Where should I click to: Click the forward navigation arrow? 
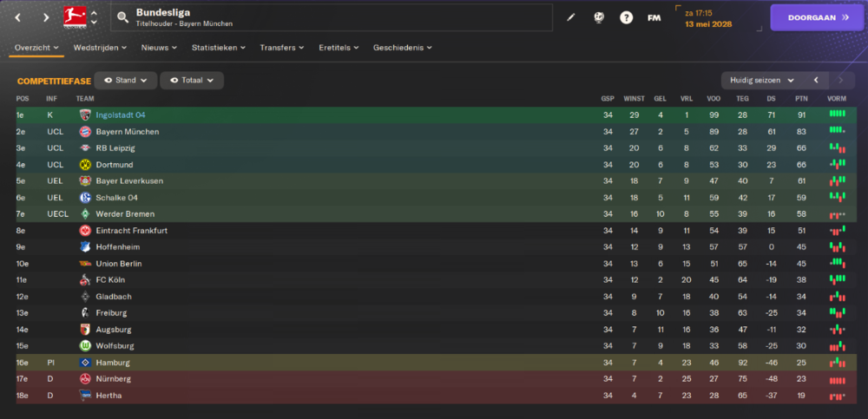(x=46, y=17)
